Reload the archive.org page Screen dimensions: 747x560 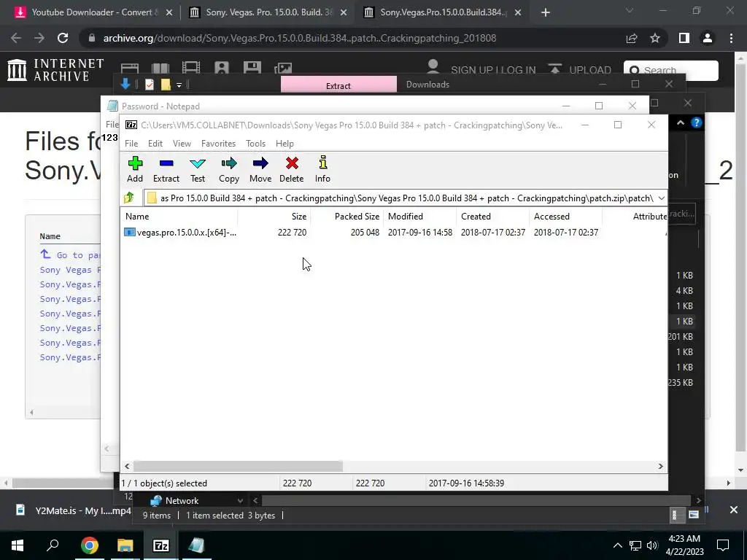[x=63, y=38]
